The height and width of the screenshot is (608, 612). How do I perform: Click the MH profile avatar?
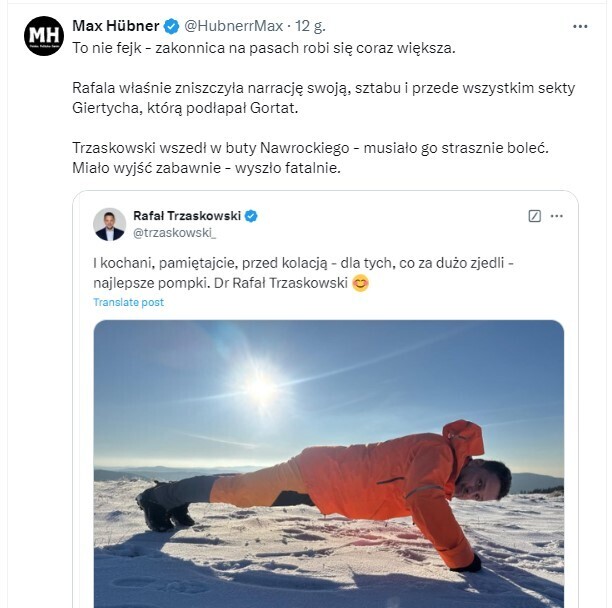[x=44, y=36]
